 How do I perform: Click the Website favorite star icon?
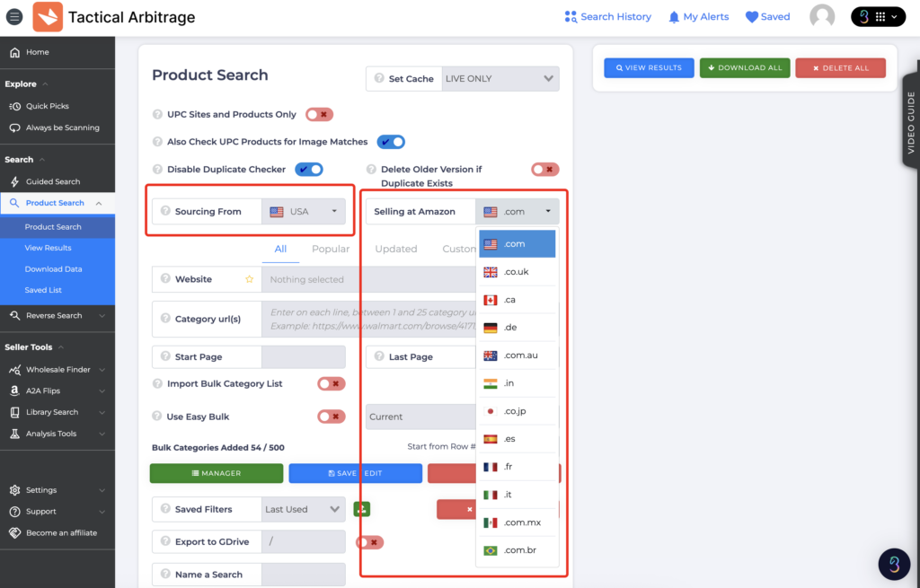click(x=250, y=279)
